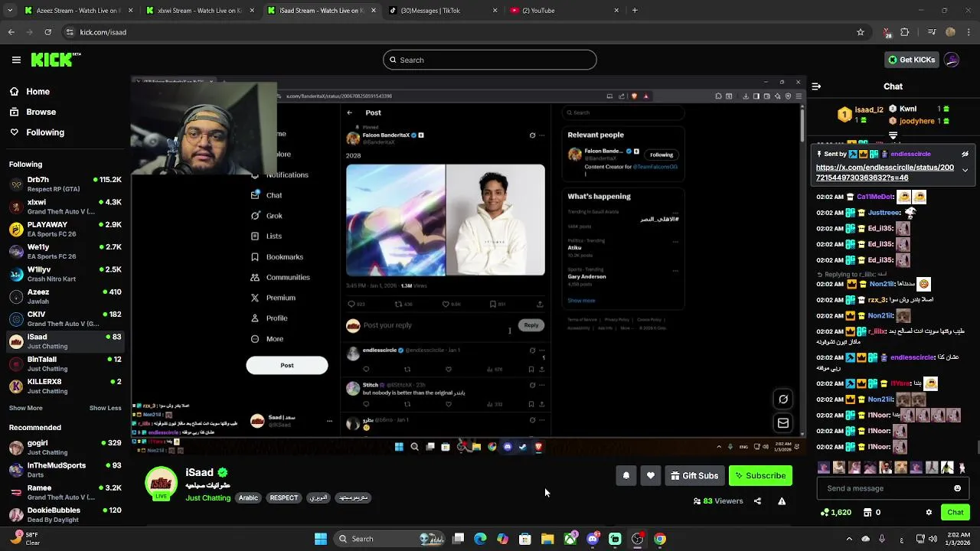Click the Kick search field

(490, 60)
